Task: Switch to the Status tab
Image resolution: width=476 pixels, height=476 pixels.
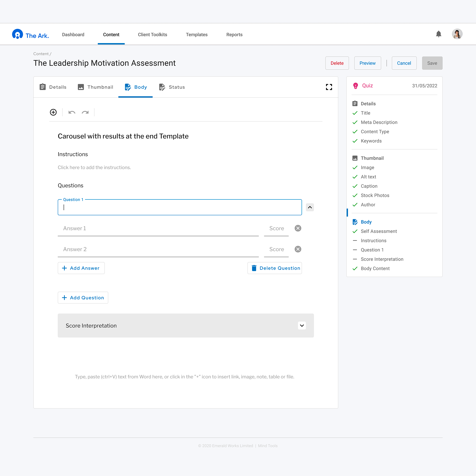Action: (172, 87)
